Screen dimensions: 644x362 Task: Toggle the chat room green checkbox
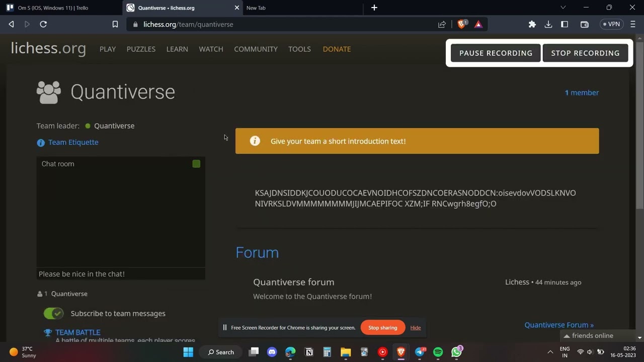[x=196, y=164]
